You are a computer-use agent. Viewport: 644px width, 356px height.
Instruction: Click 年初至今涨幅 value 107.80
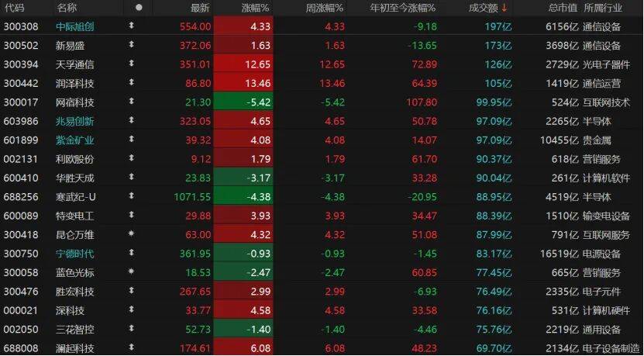pos(422,102)
